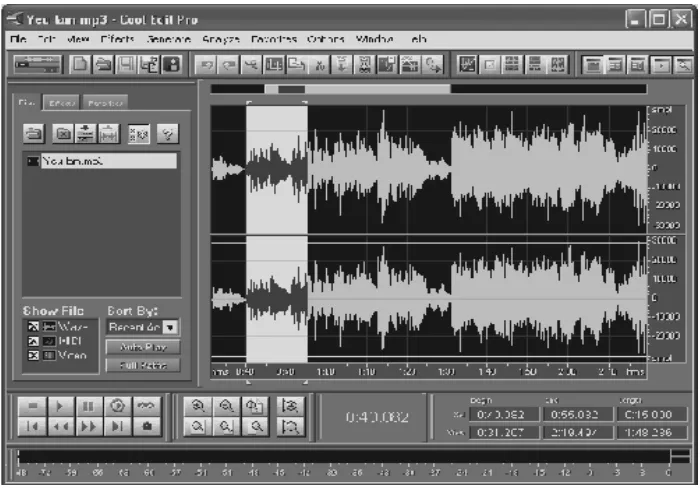Stop playback with the Stop transport button
Viewport: 700px width, 488px height.
33,406
